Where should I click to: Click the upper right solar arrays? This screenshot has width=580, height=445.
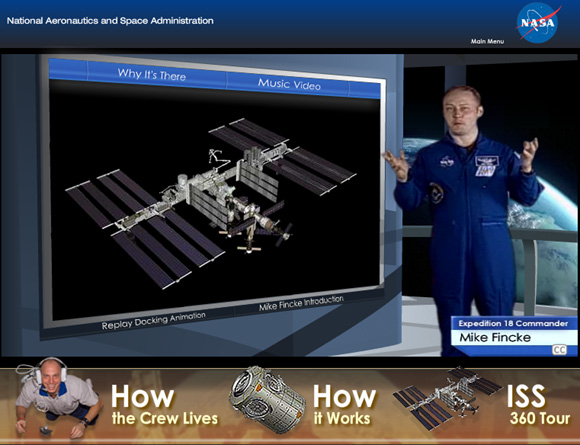(x=283, y=156)
